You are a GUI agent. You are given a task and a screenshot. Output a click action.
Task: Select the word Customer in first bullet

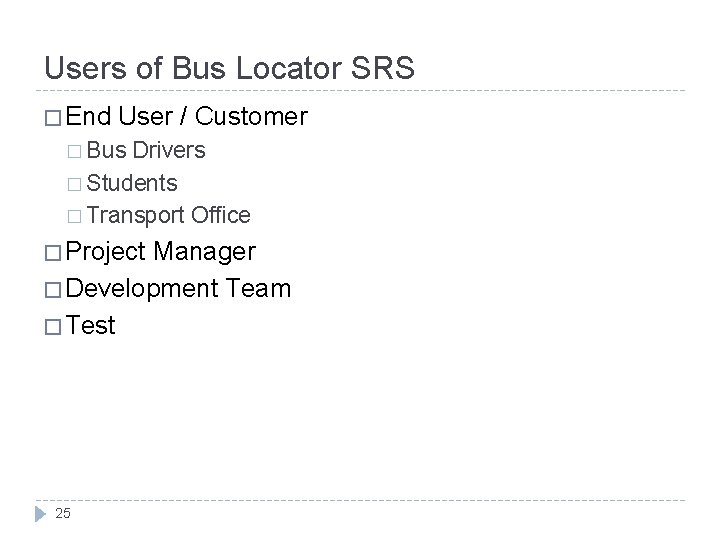pos(251,117)
